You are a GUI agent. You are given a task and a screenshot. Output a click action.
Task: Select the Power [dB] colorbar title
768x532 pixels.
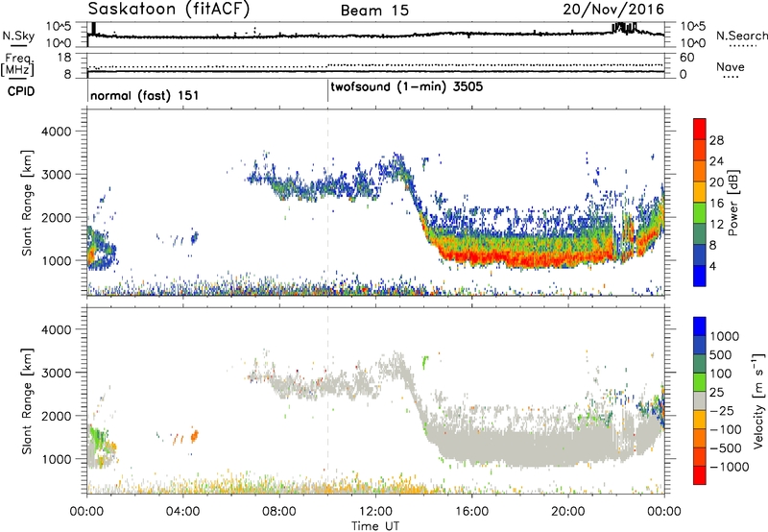coord(732,203)
